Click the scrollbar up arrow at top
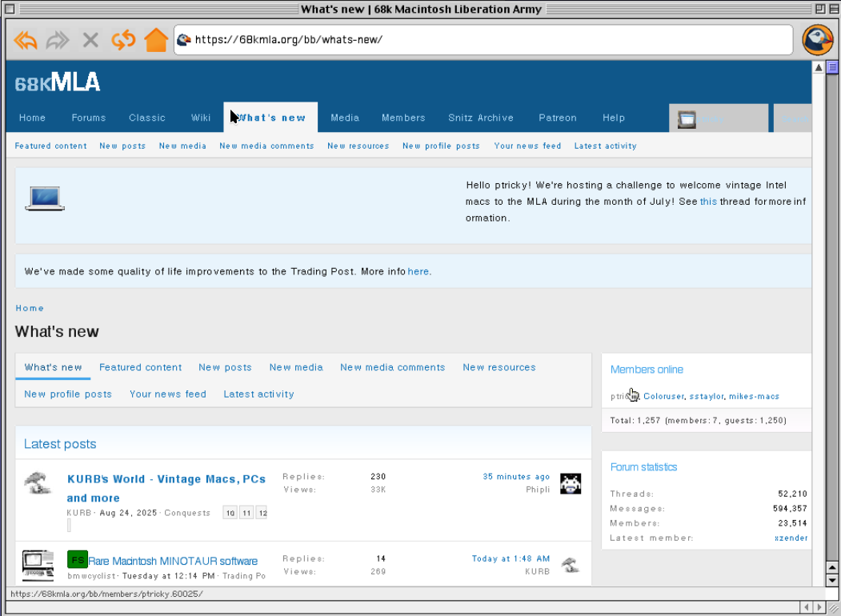The height and width of the screenshot is (616, 841). 819,67
